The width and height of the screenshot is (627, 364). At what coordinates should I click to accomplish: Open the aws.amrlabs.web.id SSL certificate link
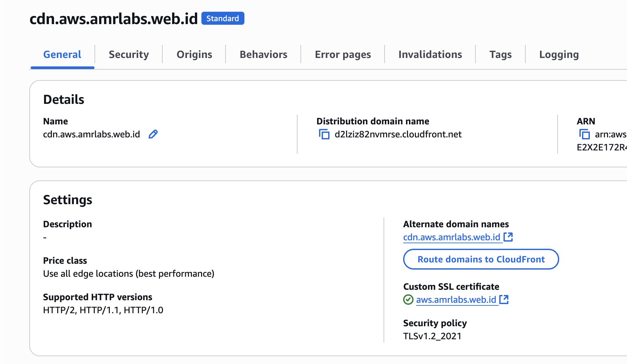[x=456, y=300]
